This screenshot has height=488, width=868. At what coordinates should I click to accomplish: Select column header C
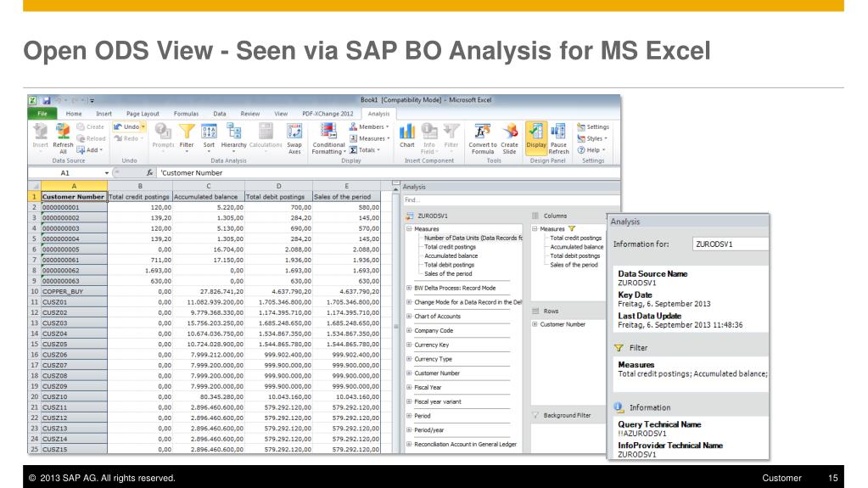[208, 186]
